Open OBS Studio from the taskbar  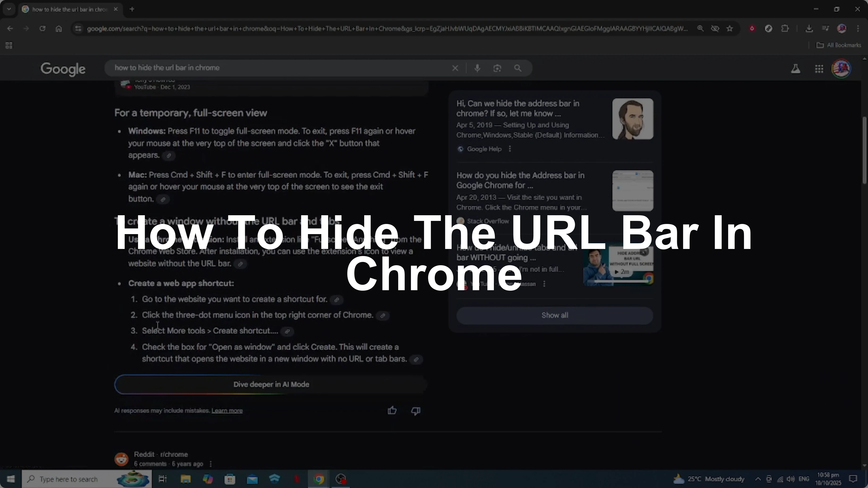340,479
